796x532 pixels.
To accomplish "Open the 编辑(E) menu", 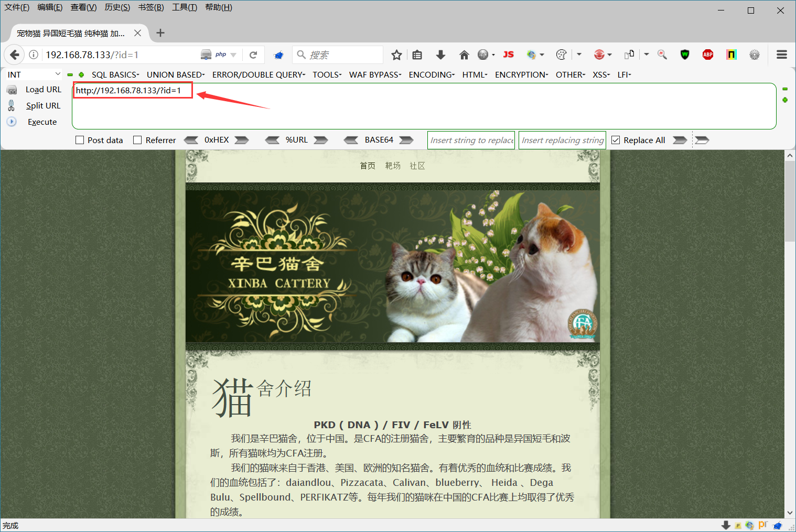I will (x=50, y=7).
